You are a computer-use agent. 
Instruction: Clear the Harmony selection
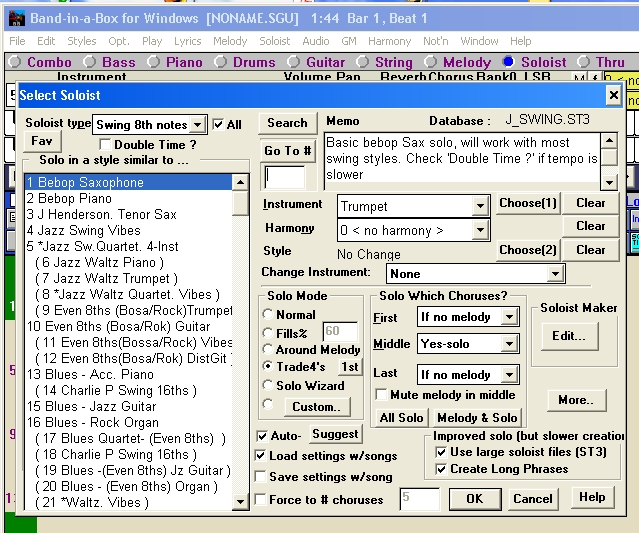tap(591, 226)
